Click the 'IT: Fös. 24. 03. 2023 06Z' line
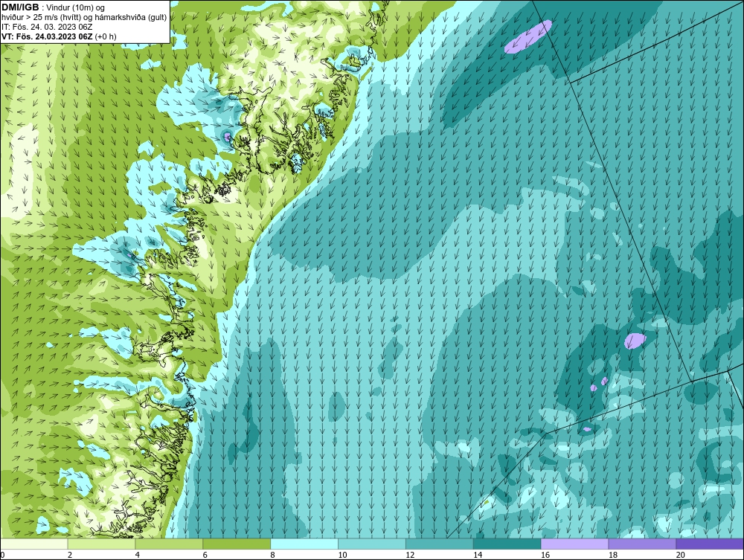The width and height of the screenshot is (744, 560). click(46, 27)
